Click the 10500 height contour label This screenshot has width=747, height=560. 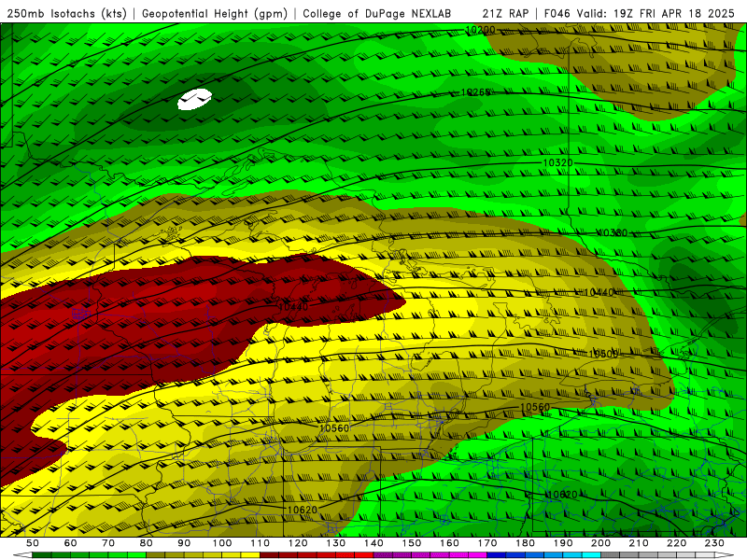click(603, 354)
